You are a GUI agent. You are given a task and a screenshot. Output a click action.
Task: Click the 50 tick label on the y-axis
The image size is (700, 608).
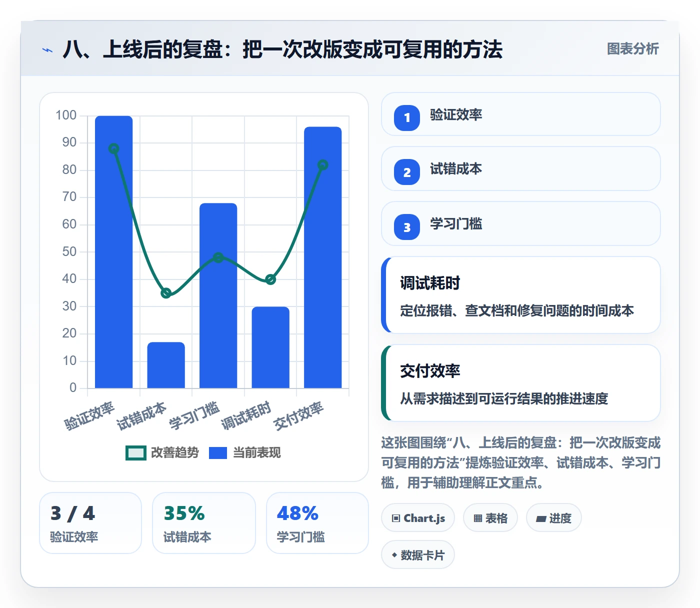(69, 252)
